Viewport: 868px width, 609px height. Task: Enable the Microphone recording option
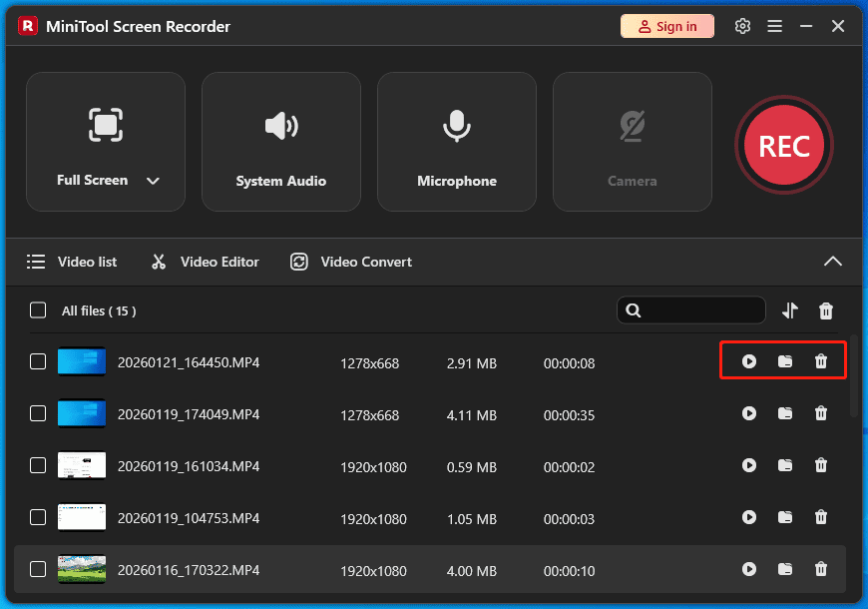pyautogui.click(x=456, y=126)
